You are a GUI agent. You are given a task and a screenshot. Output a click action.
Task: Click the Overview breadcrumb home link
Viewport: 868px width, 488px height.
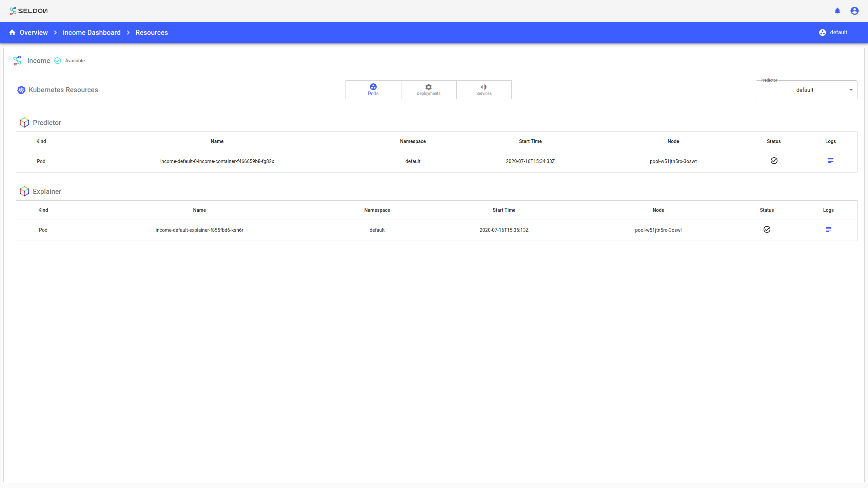28,33
